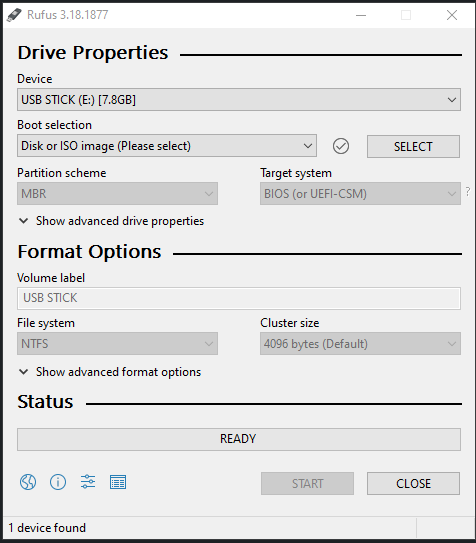The image size is (476, 543).
Task: Show the log window icon
Action: [x=118, y=482]
